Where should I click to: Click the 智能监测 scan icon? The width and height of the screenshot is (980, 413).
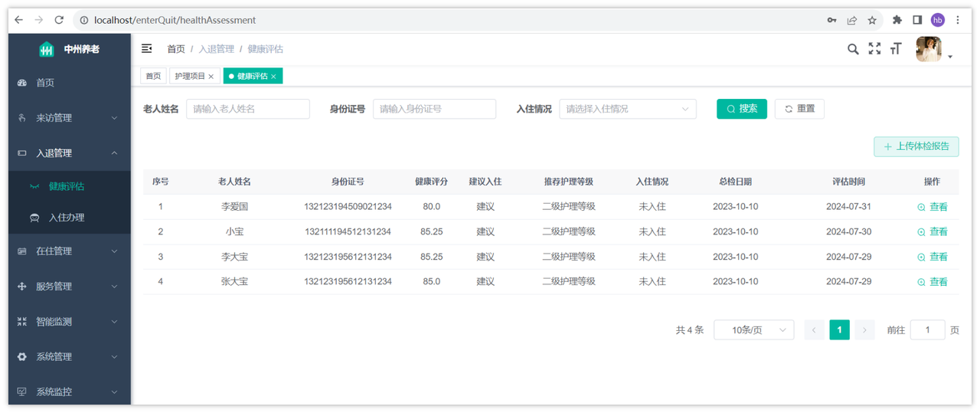[22, 322]
